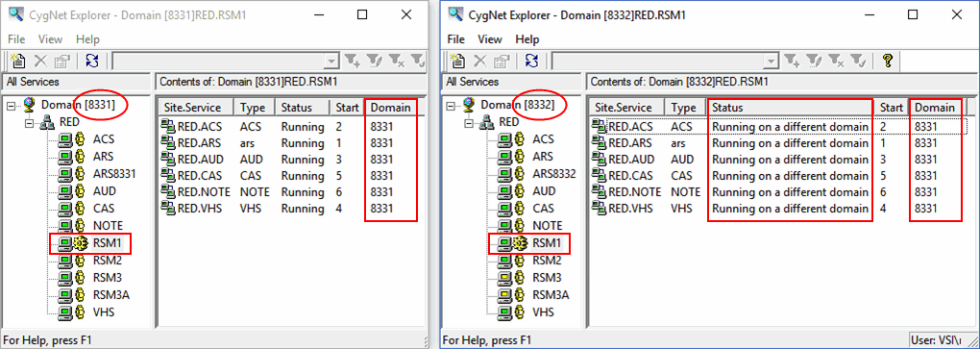
Task: Collapse RED node in left window tree
Action: (x=30, y=123)
